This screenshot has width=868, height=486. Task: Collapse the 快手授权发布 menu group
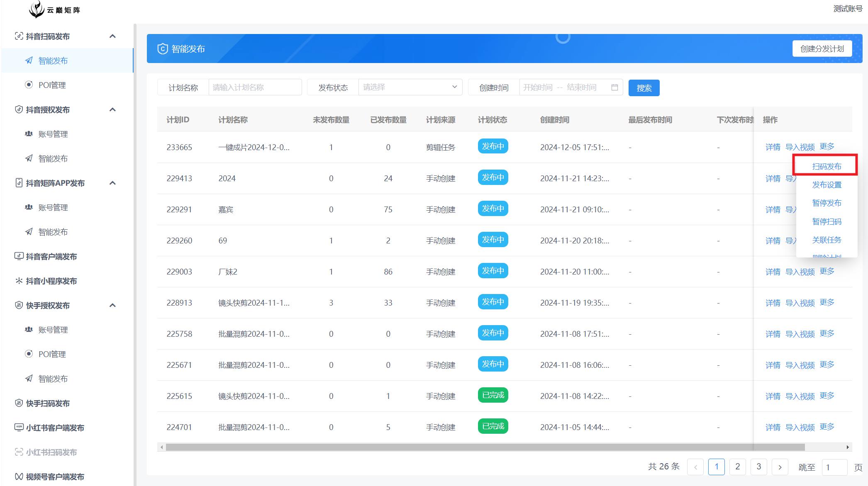(112, 305)
